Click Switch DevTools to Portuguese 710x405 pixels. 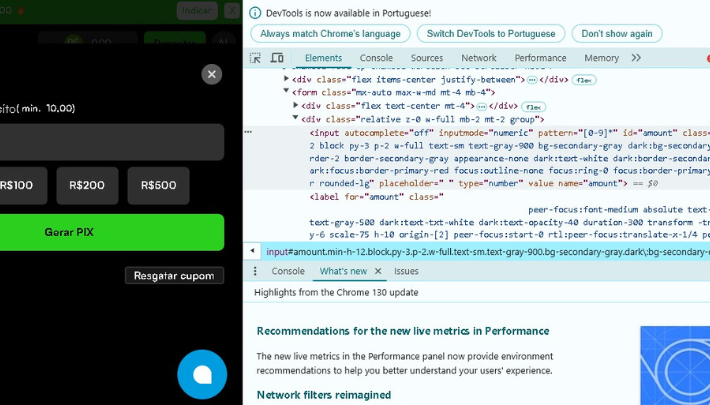490,33
